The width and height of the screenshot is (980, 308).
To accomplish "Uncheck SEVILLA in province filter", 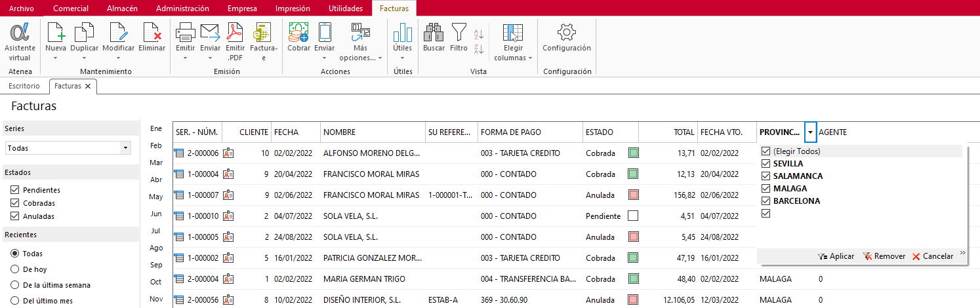I will point(765,164).
